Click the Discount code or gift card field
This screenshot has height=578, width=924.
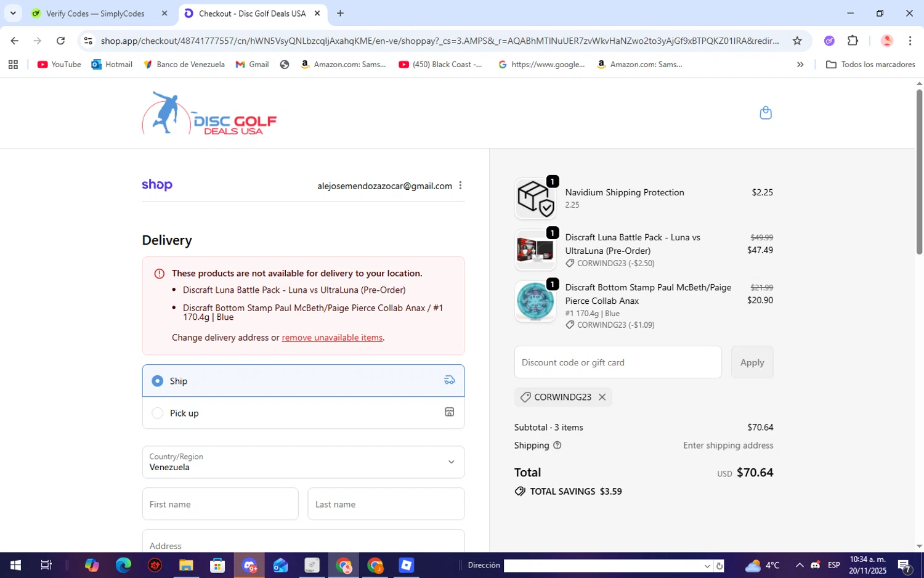(x=618, y=362)
